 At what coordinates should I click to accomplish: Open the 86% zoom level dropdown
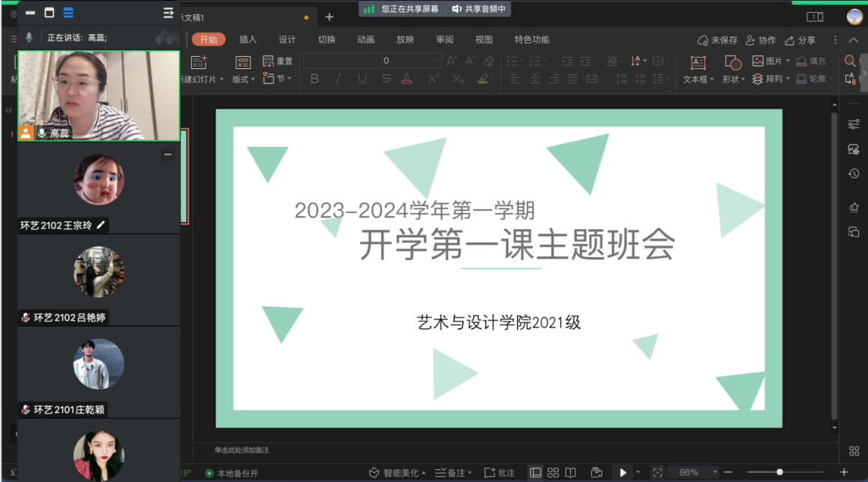[x=714, y=472]
